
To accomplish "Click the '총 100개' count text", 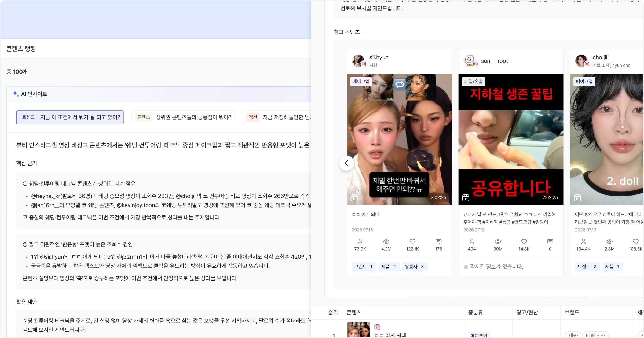I will (x=17, y=72).
